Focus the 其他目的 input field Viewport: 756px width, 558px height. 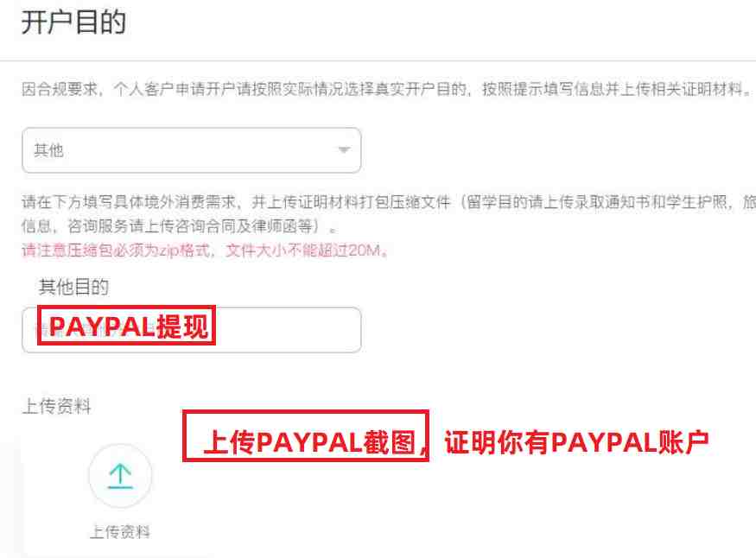coord(192,330)
